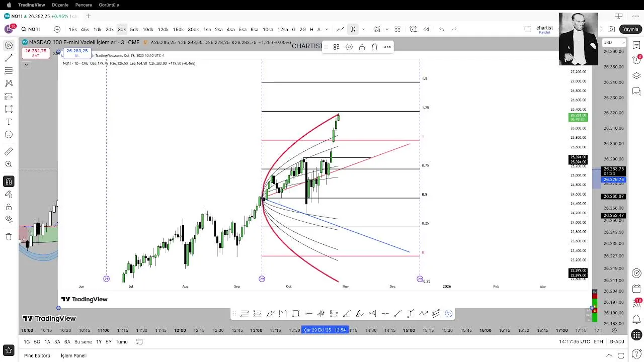Open the patterns tool in left sidebar
Image resolution: width=644 pixels, height=362 pixels.
click(9, 83)
